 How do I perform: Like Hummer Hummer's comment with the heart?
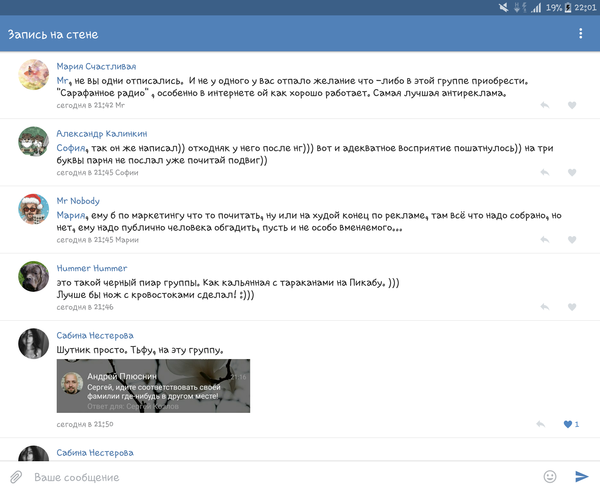click(x=572, y=307)
